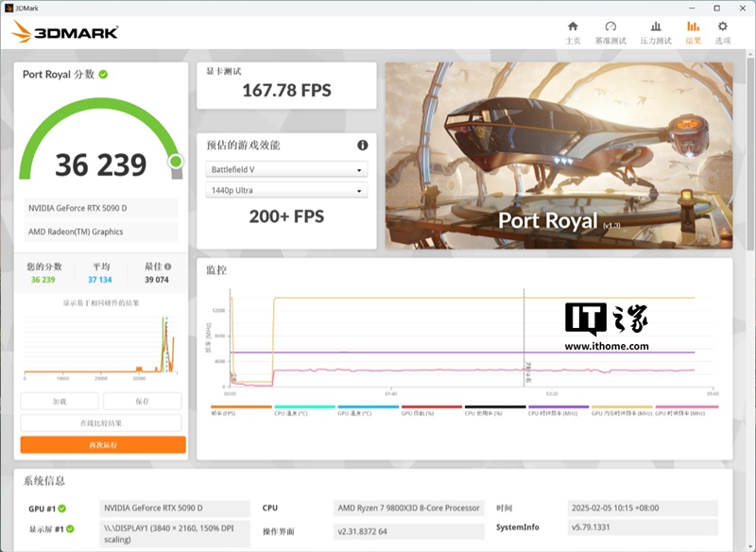Image resolution: width=756 pixels, height=552 pixels.
Task: Select the Results (结果) chart icon
Action: pyautogui.click(x=693, y=32)
